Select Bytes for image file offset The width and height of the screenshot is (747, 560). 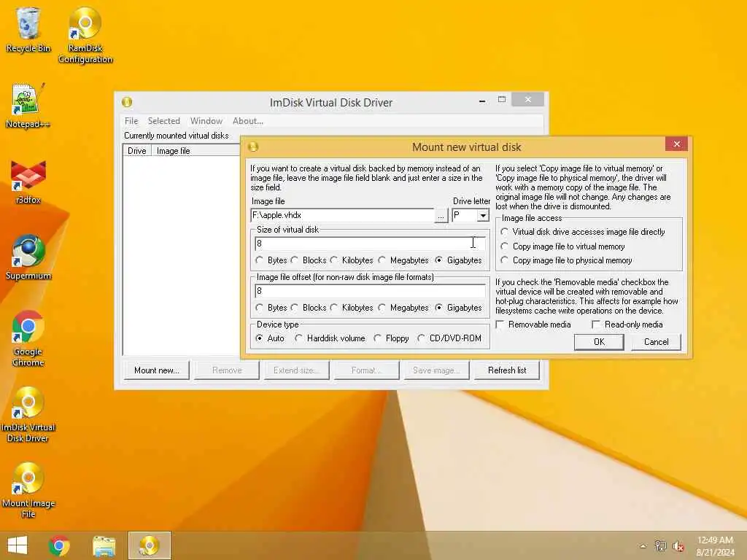coord(271,308)
